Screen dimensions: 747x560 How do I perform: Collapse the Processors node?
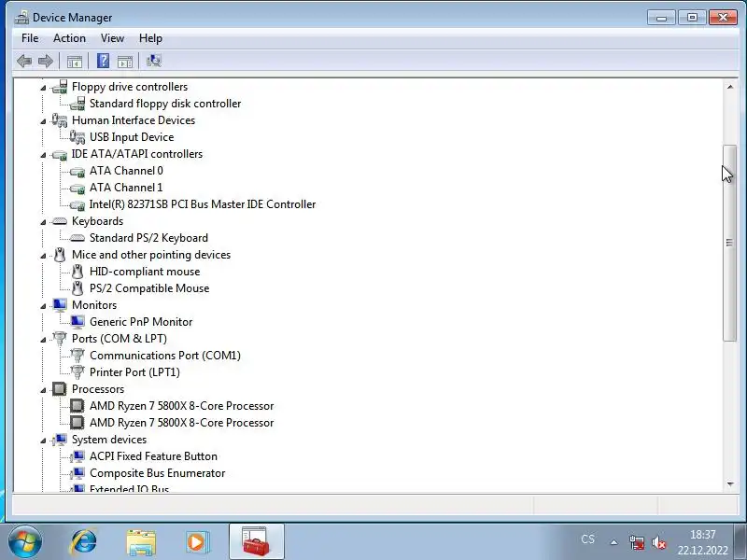[x=43, y=390]
